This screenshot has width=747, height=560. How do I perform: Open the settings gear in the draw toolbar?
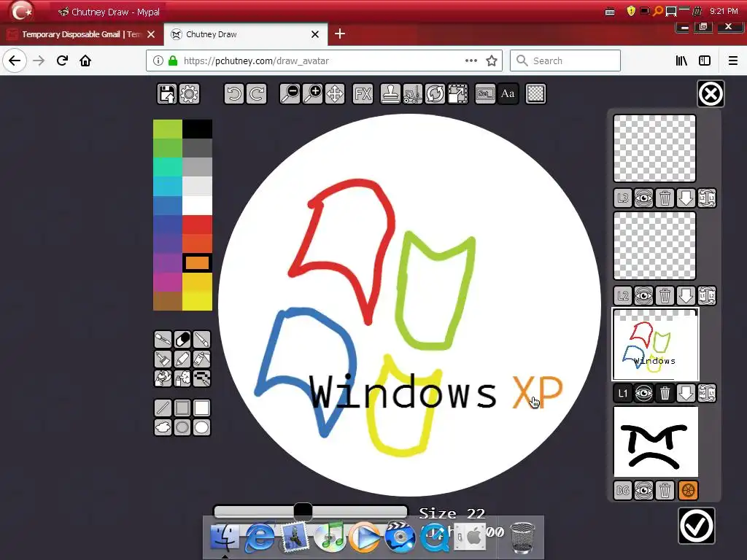point(190,94)
